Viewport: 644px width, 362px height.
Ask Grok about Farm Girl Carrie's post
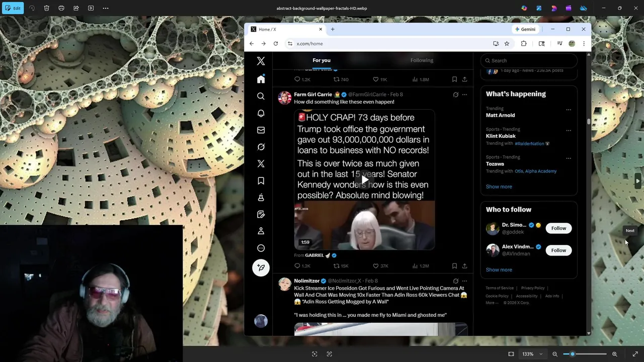[x=455, y=95]
